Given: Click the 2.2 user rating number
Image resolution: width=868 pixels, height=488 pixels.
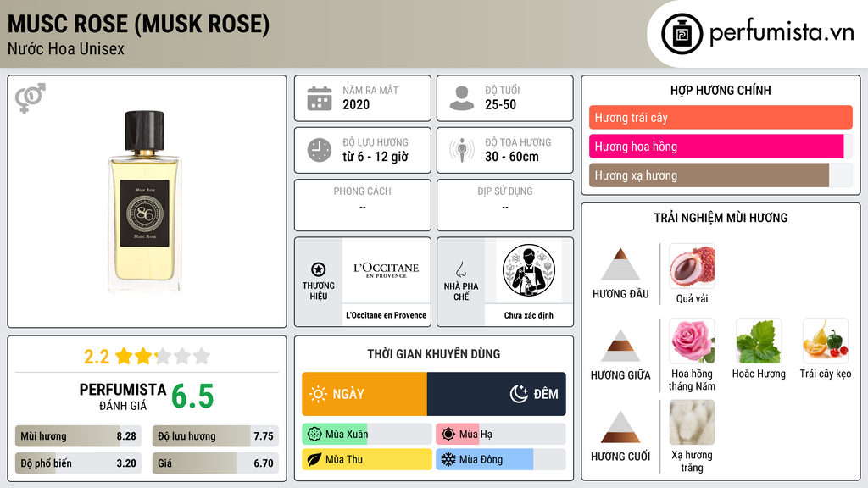Looking at the screenshot, I should [x=97, y=357].
